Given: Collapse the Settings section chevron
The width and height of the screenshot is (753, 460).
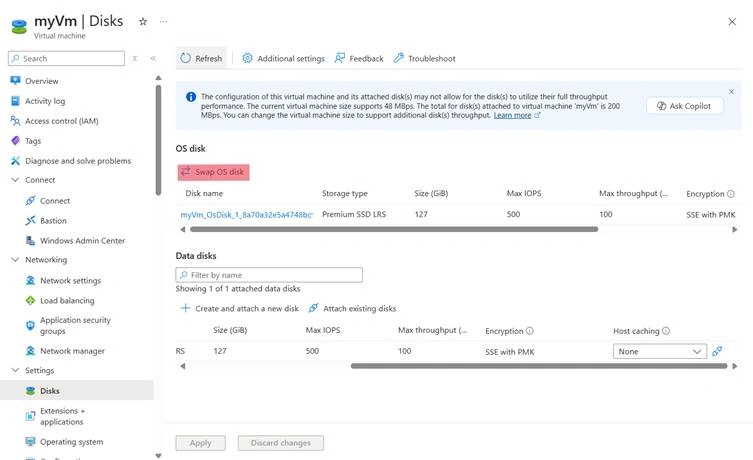Looking at the screenshot, I should pos(15,370).
